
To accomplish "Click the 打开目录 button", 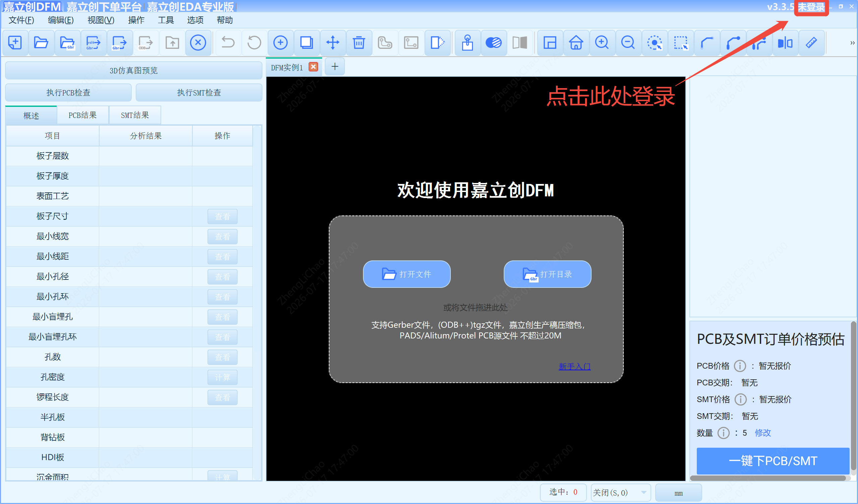I will (547, 274).
